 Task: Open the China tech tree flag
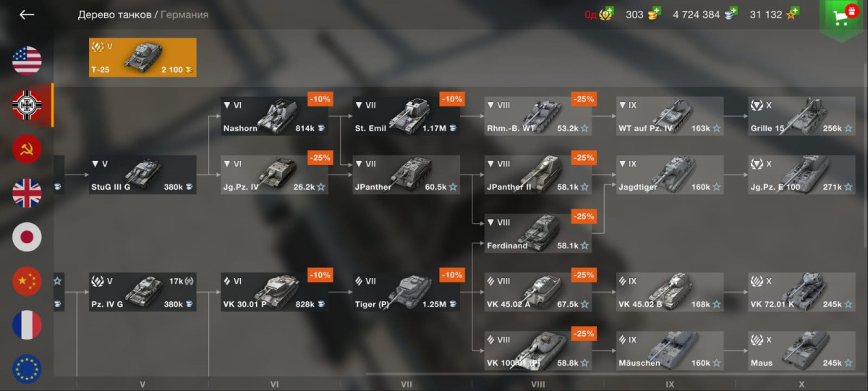[27, 281]
